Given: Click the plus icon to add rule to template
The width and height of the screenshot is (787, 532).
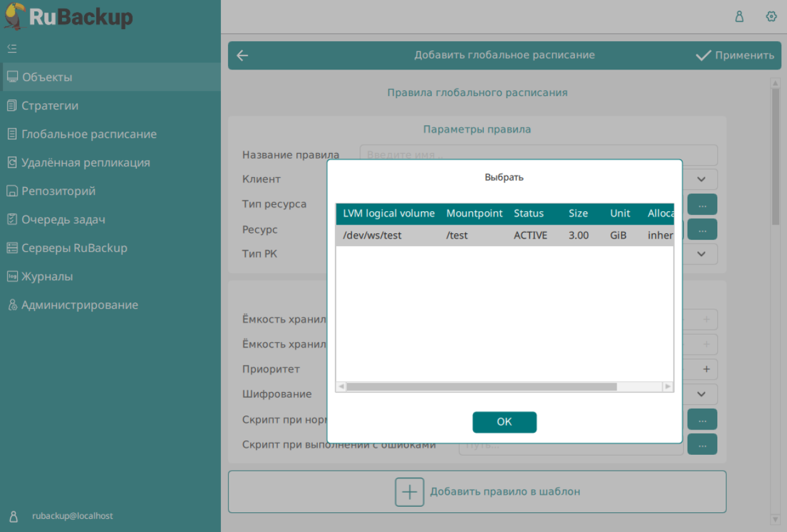Looking at the screenshot, I should (x=409, y=492).
